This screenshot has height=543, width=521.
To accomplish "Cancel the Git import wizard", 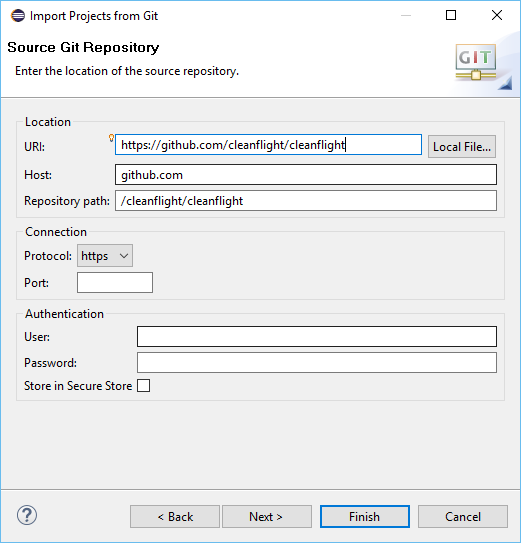I will 463,517.
